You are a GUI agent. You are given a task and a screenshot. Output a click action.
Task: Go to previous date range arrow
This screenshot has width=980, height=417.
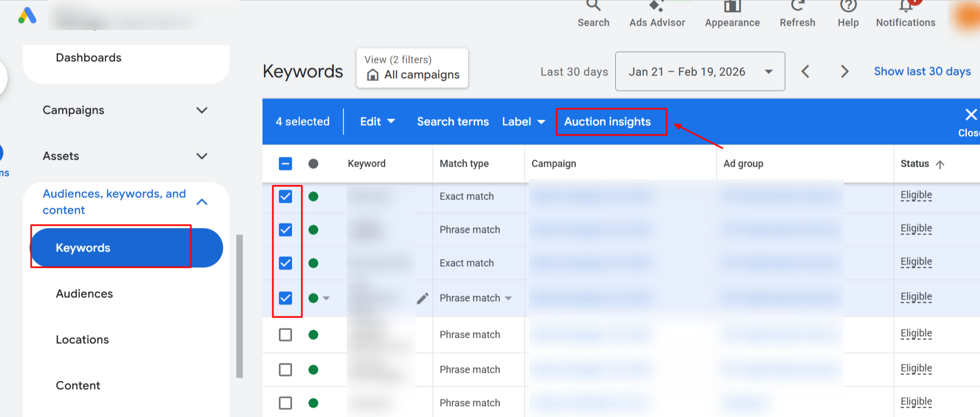(806, 72)
